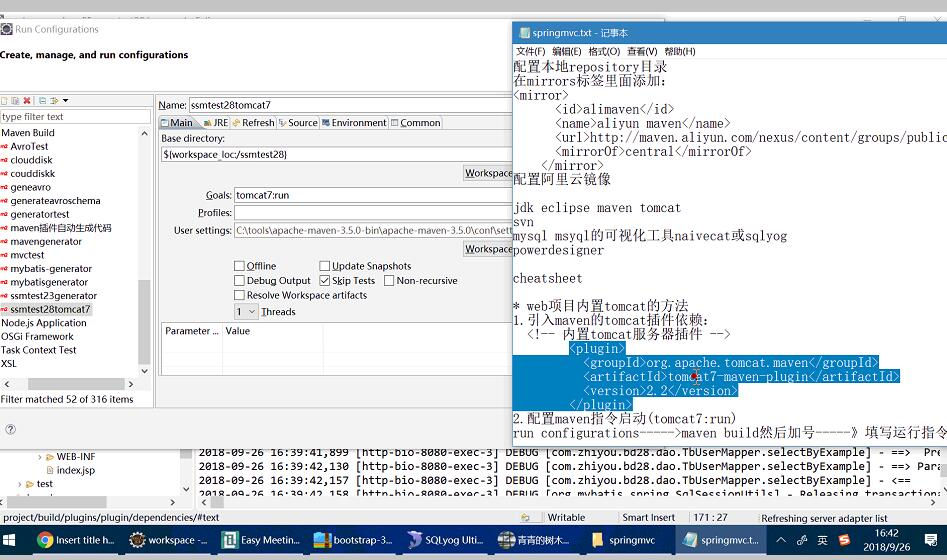Click the Windows Start button
This screenshot has height=560, width=947.
tap(9, 539)
